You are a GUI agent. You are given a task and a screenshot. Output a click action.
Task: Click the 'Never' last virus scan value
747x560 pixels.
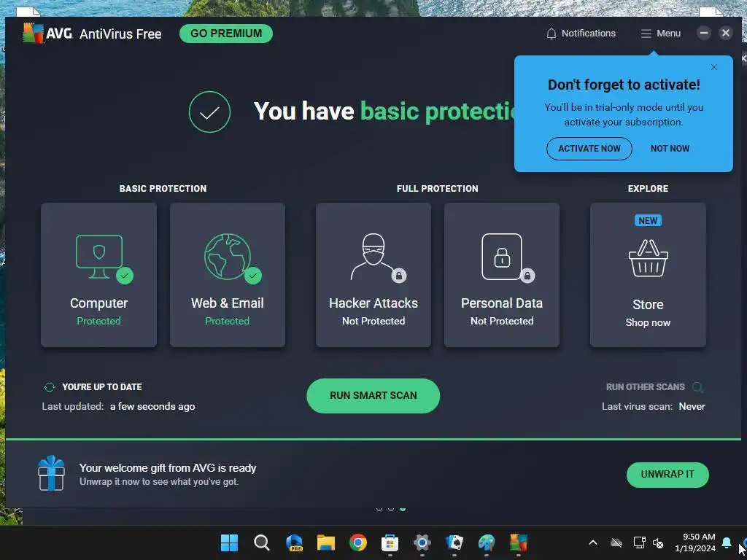click(x=692, y=407)
